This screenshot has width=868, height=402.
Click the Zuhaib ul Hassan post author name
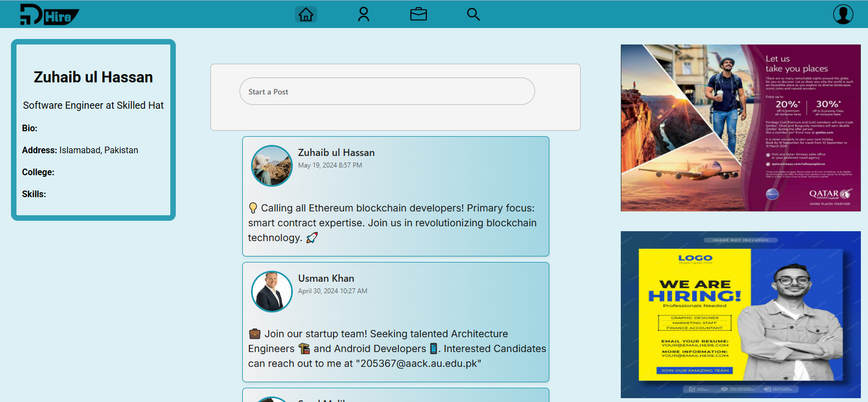336,153
